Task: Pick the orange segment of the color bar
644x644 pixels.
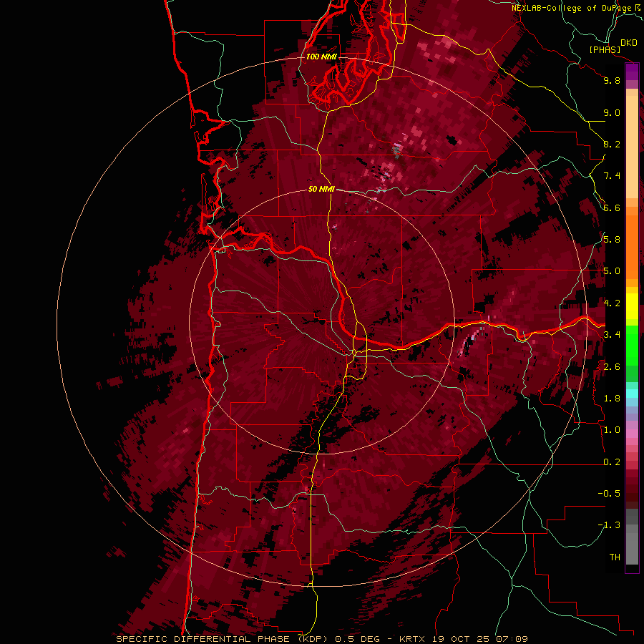Action: [632, 247]
